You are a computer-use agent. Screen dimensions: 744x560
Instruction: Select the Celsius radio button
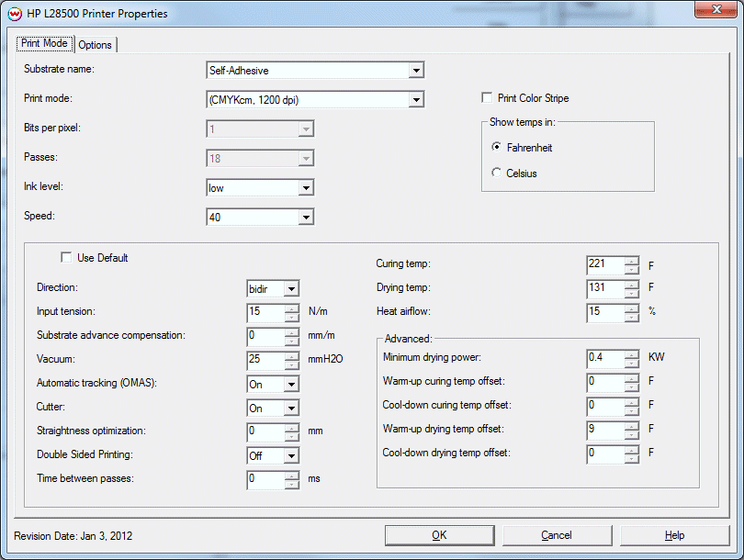(496, 173)
